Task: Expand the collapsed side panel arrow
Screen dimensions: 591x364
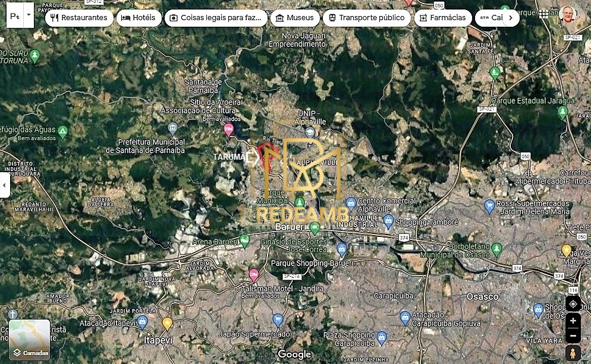Action: [x=5, y=185]
